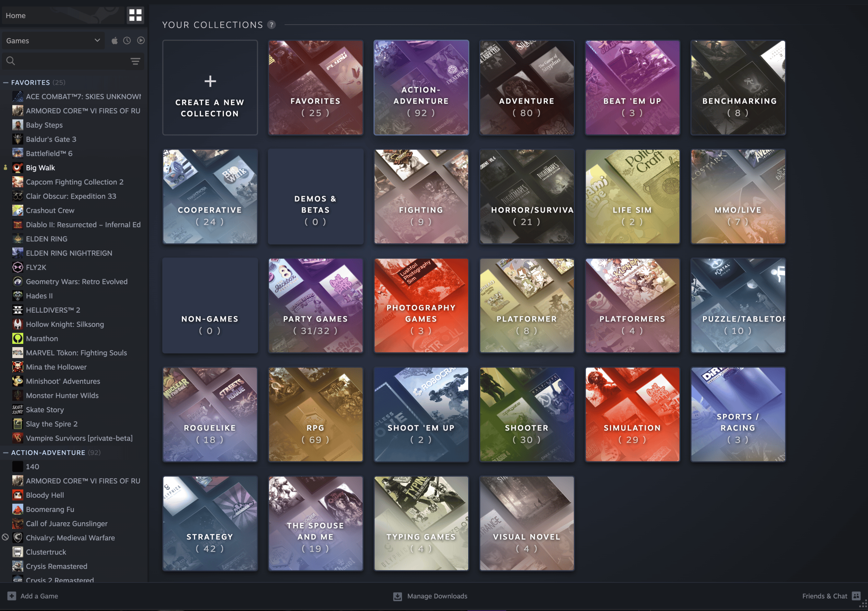Click the Marathon game icon
The image size is (868, 611).
17,339
